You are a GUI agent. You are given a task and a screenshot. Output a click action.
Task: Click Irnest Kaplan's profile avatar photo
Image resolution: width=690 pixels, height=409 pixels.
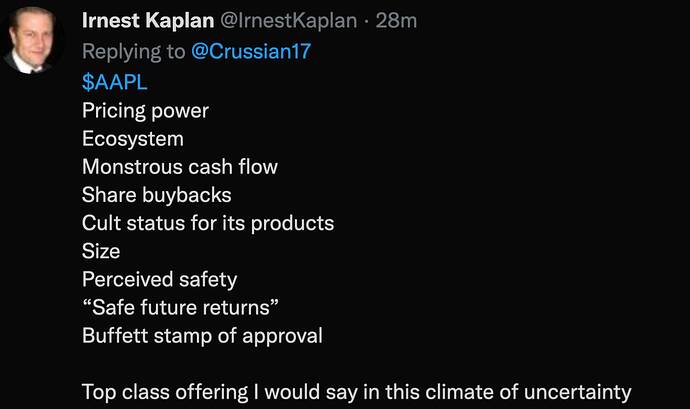[34, 43]
